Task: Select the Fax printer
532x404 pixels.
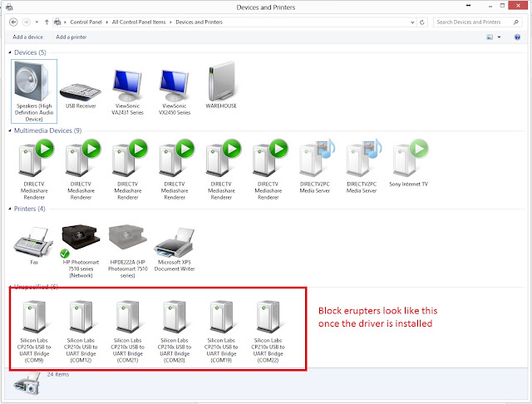Action: tap(34, 246)
